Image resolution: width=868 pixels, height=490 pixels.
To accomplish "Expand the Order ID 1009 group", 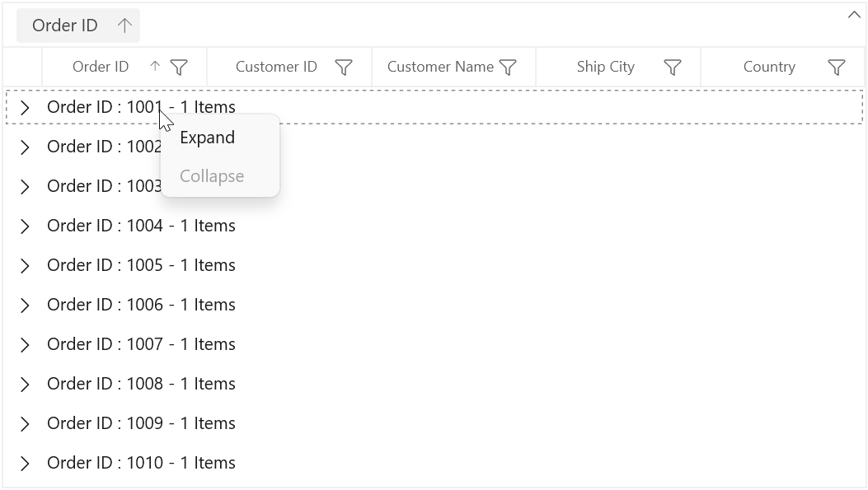I will click(25, 423).
